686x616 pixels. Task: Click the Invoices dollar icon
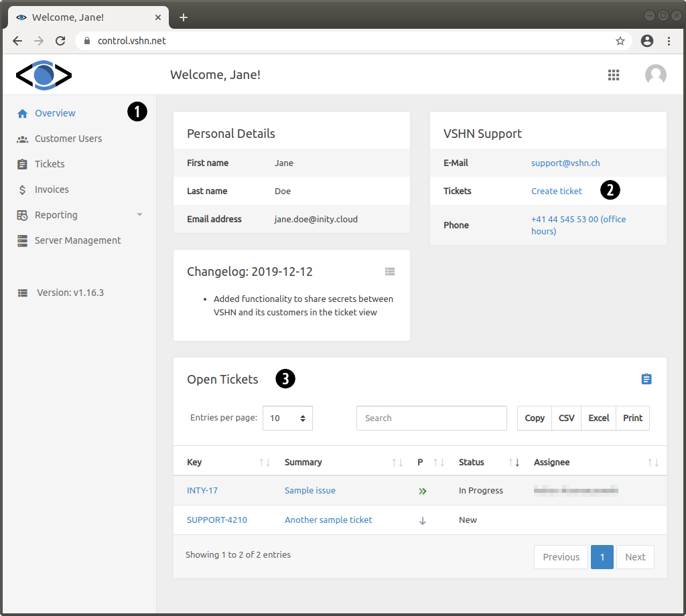[x=22, y=189]
